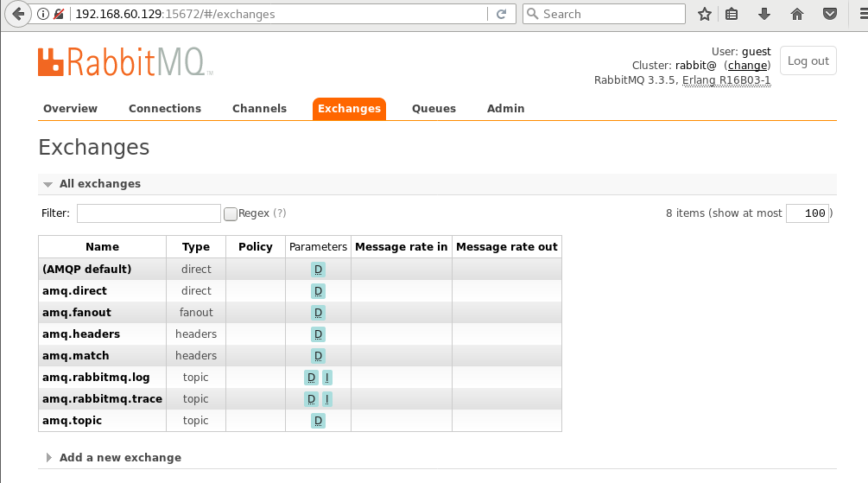The image size is (868, 483).
Task: Go to the browser home page icon
Action: click(x=797, y=14)
